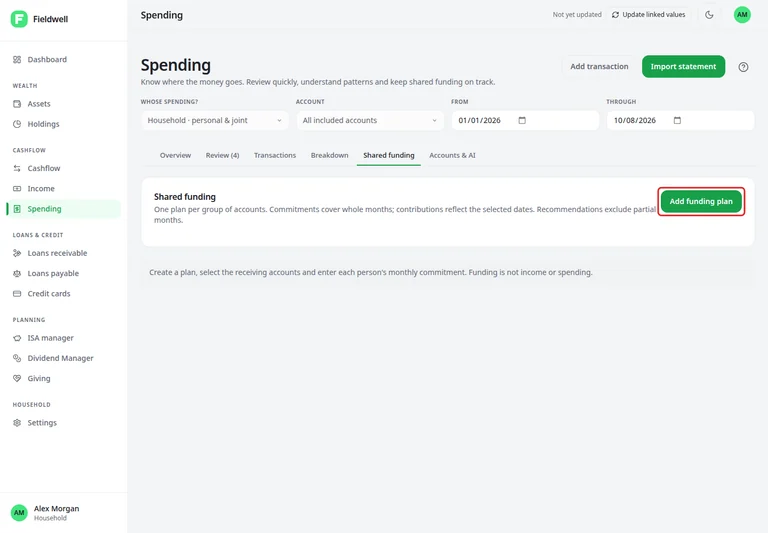Switch to the Accounts & AI tab

[x=452, y=155]
